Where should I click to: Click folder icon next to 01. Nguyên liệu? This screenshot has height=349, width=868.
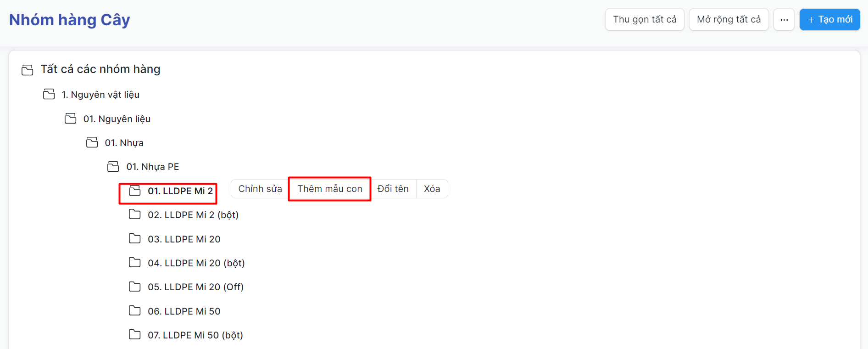coord(70,118)
